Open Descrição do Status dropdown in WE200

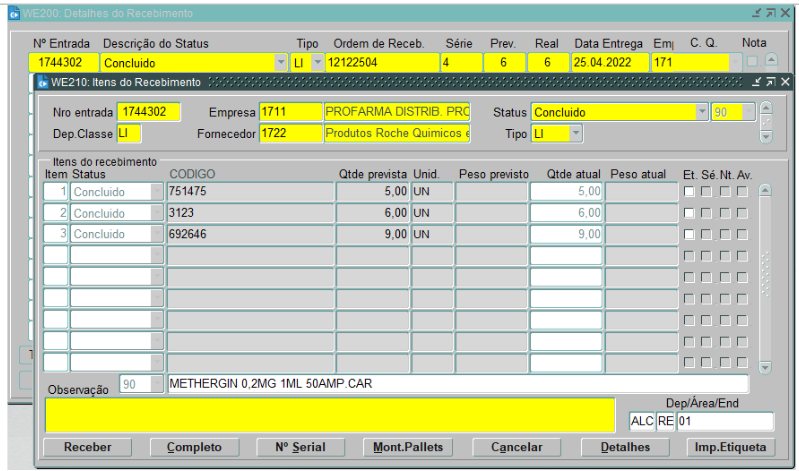(281, 63)
